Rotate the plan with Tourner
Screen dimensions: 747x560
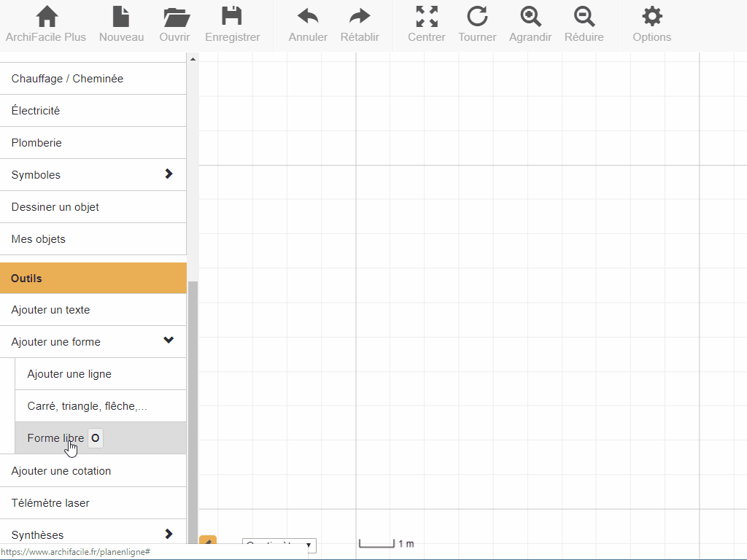[x=477, y=17]
